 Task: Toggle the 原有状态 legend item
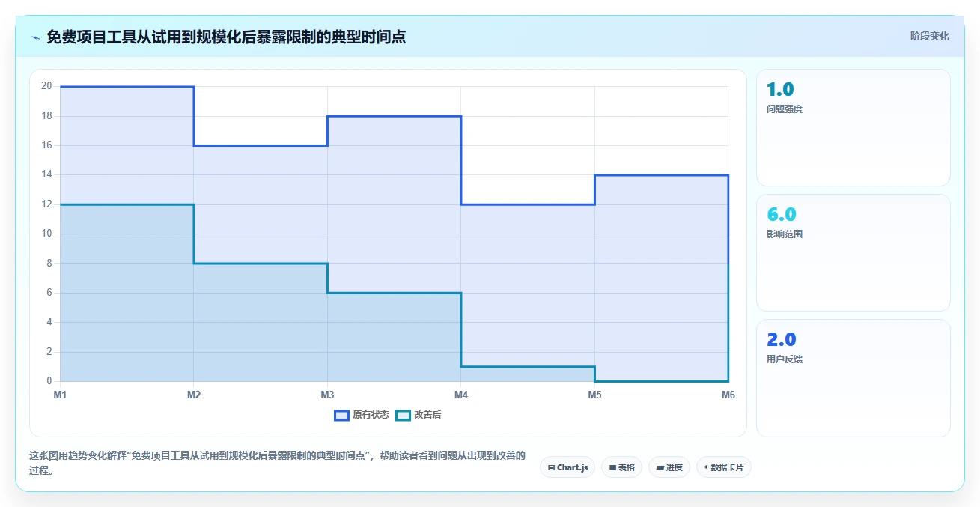tap(362, 415)
